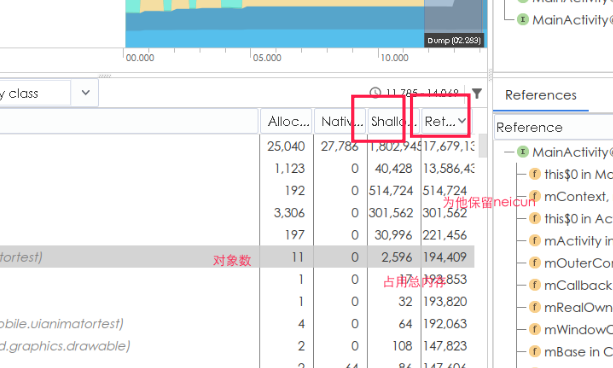Click instance icon of top MainActivity entry
This screenshot has width=613, height=368.
click(523, 19)
